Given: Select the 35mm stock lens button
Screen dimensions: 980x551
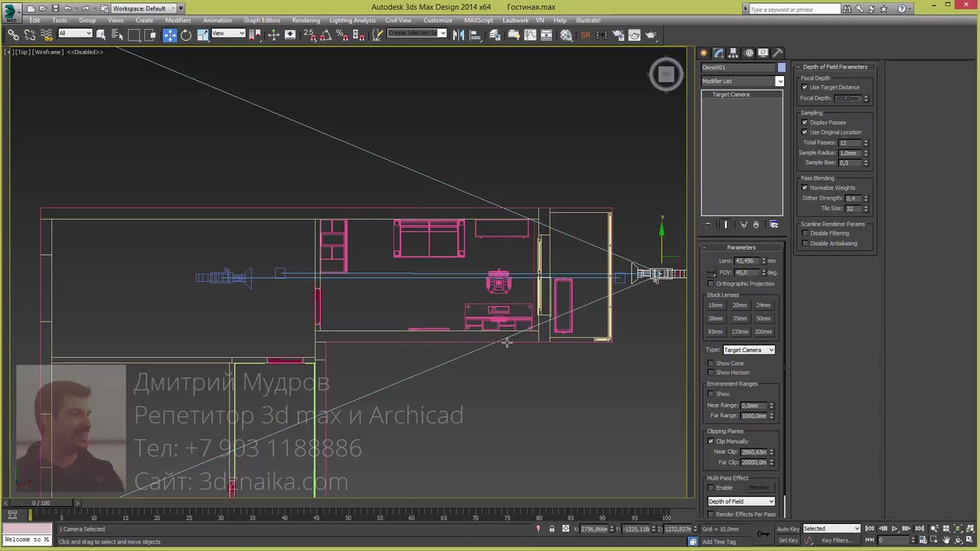Looking at the screenshot, I should tap(739, 318).
